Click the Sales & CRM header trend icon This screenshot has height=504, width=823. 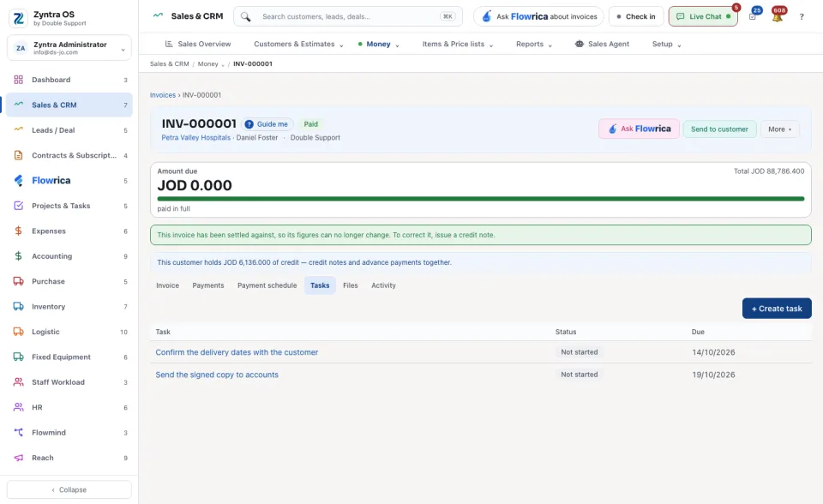pos(158,15)
